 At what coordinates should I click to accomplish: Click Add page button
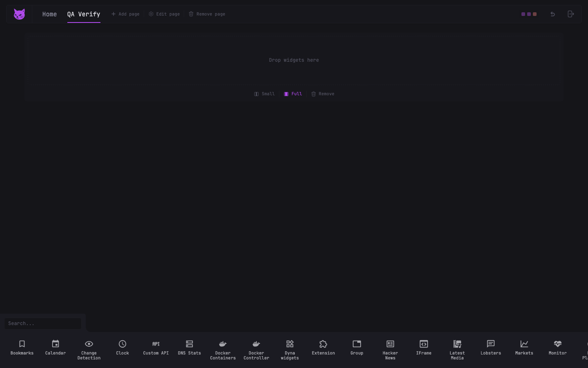125,14
